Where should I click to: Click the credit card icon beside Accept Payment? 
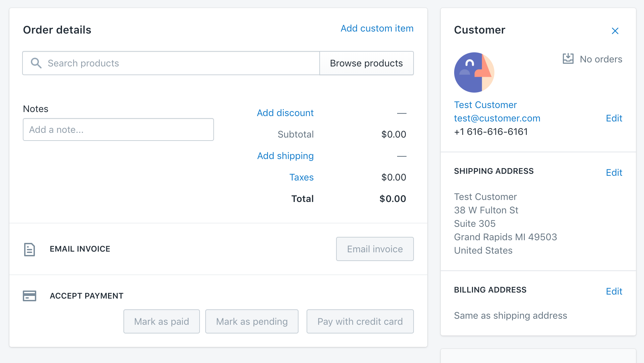[30, 296]
